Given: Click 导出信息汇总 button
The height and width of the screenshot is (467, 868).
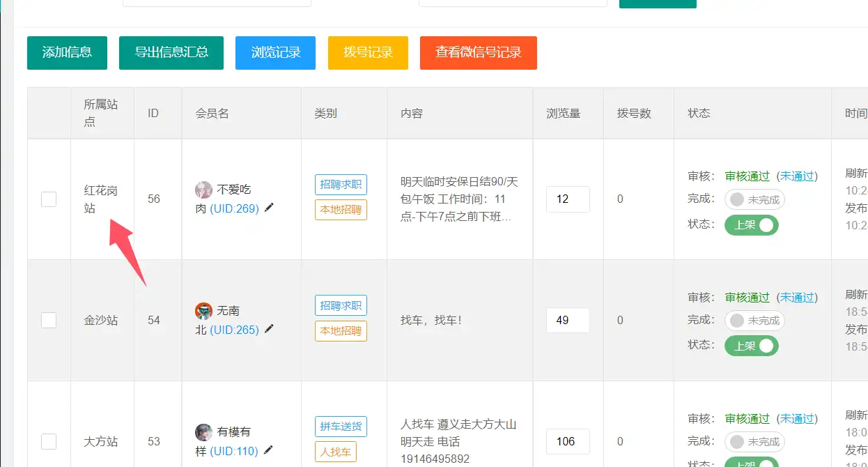Looking at the screenshot, I should [x=171, y=53].
